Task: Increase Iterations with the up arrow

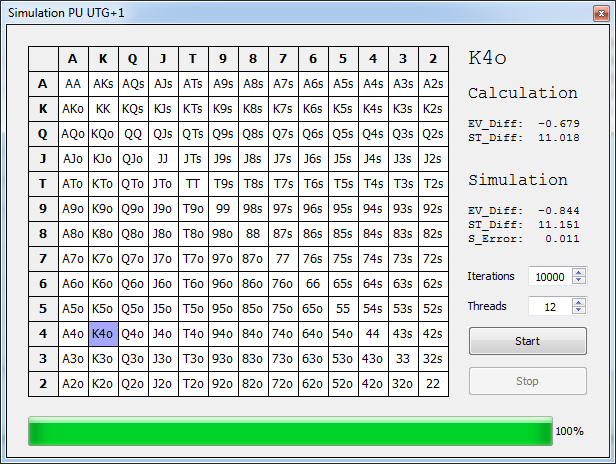Action: 580,272
